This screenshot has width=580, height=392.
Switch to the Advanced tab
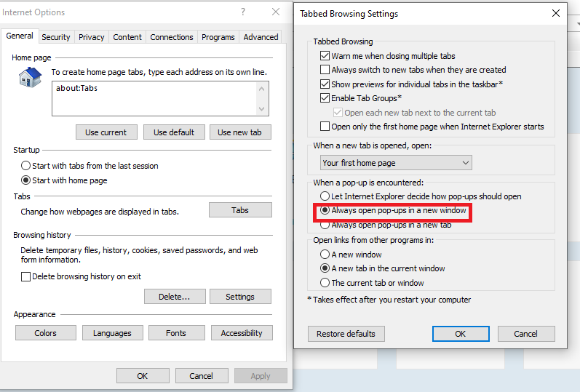point(261,37)
